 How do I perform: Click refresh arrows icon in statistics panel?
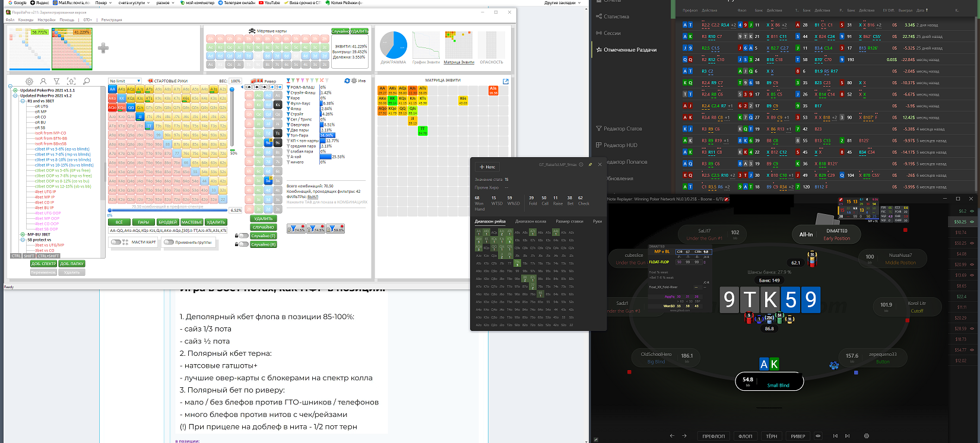click(347, 81)
